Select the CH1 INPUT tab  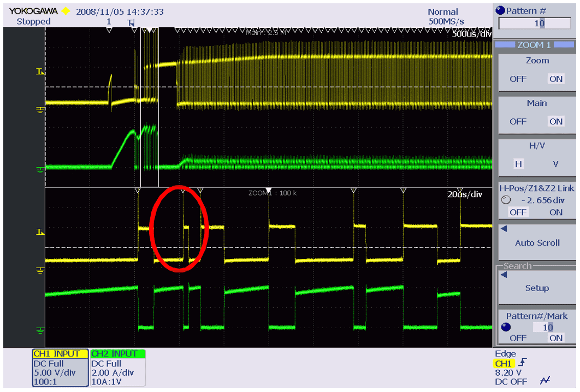(60, 354)
